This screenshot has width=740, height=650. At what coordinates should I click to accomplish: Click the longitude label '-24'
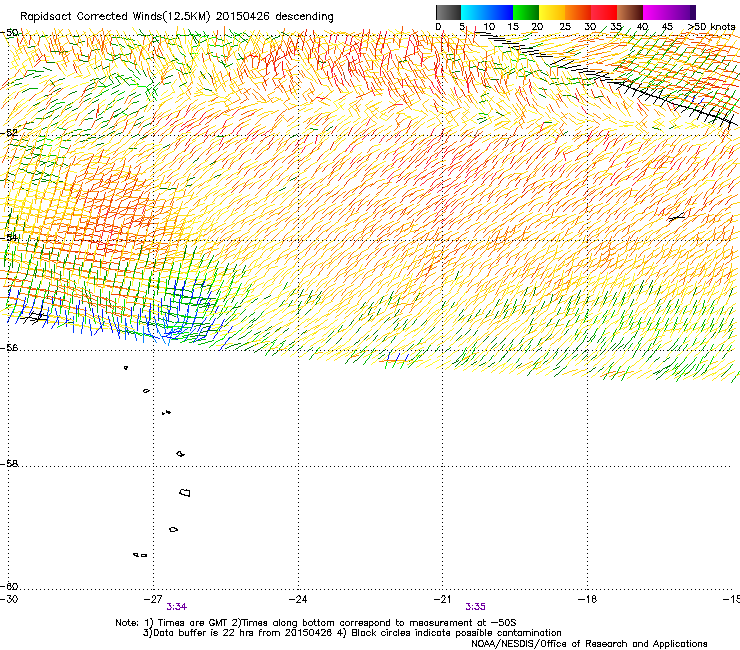pos(298,599)
